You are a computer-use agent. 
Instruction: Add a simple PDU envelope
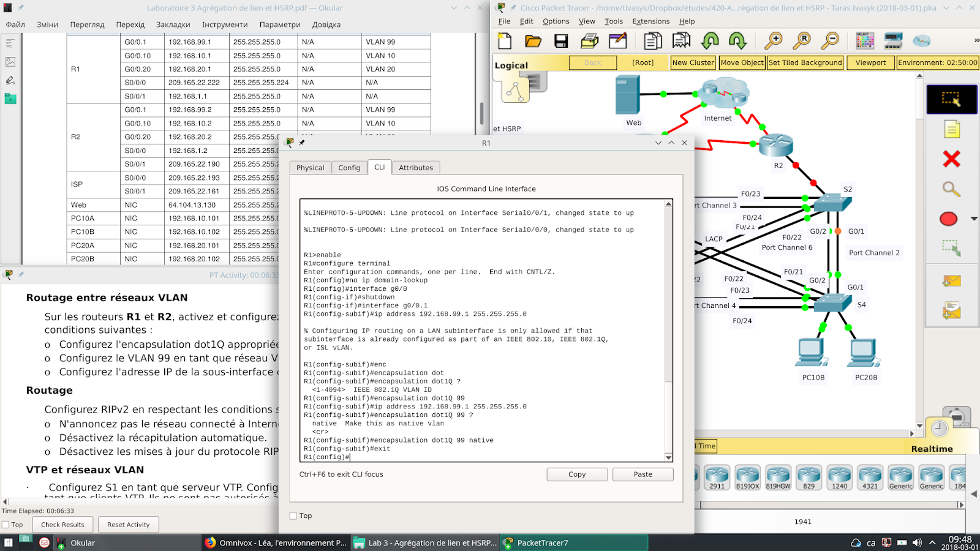coord(951,281)
